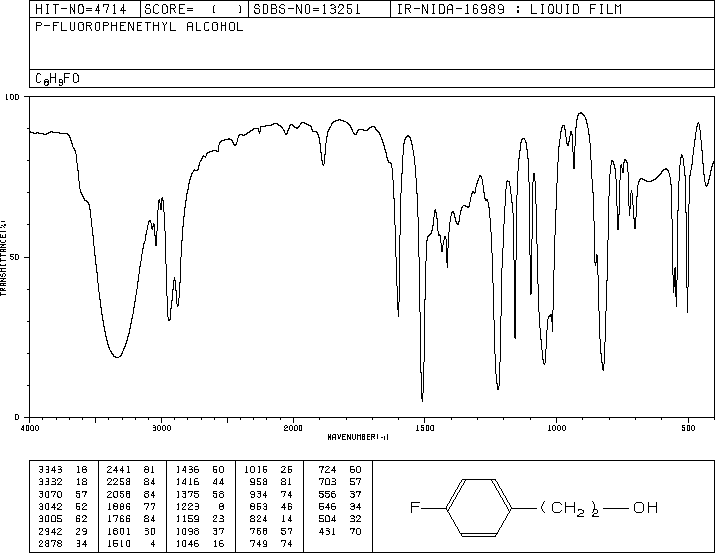Select peak table value 853
The width and height of the screenshot is (715, 553).
point(259,506)
